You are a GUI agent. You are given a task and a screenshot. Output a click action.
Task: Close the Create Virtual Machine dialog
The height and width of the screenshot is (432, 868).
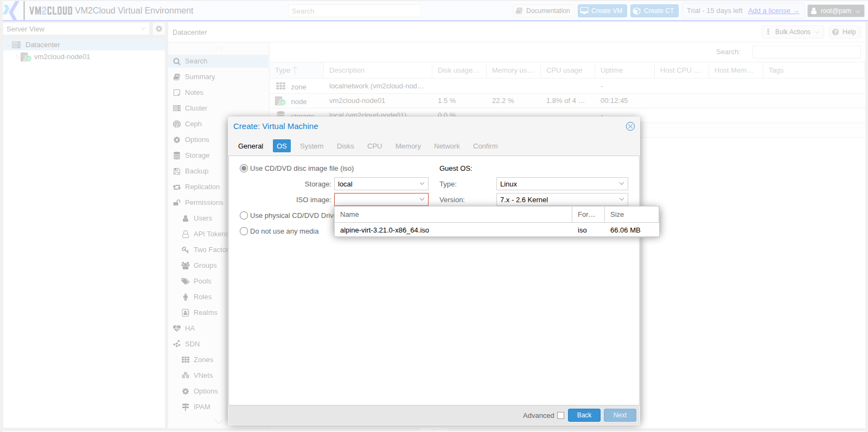[x=630, y=126]
